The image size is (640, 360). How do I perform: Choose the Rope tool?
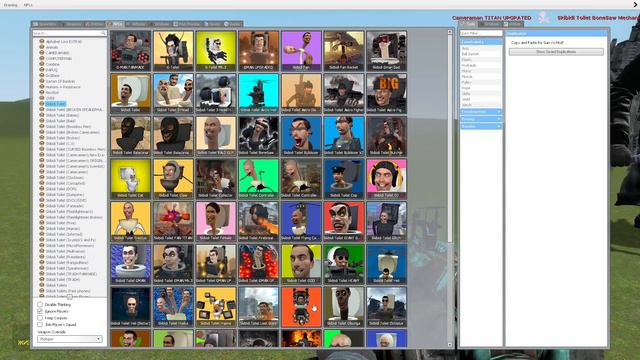coord(481,88)
